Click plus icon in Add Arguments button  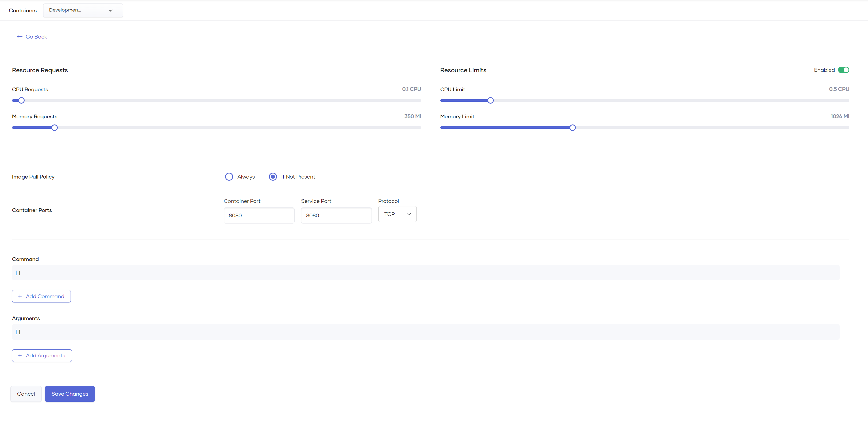pos(20,355)
